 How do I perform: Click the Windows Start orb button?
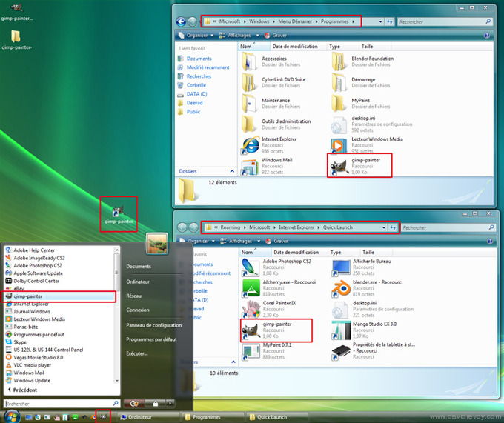pos(10,417)
